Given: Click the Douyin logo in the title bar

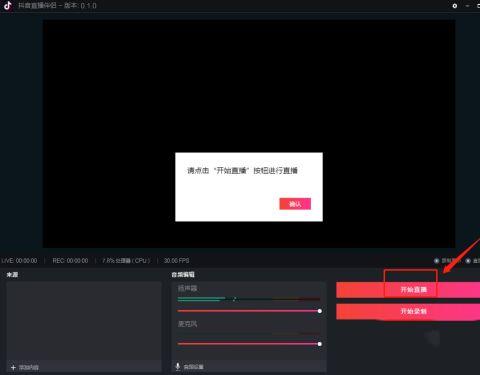Looking at the screenshot, I should tap(7, 6).
